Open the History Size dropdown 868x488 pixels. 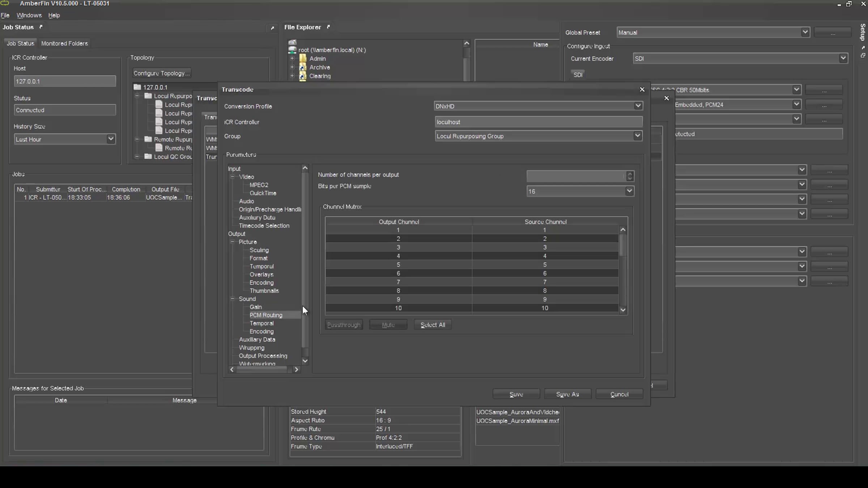point(111,139)
